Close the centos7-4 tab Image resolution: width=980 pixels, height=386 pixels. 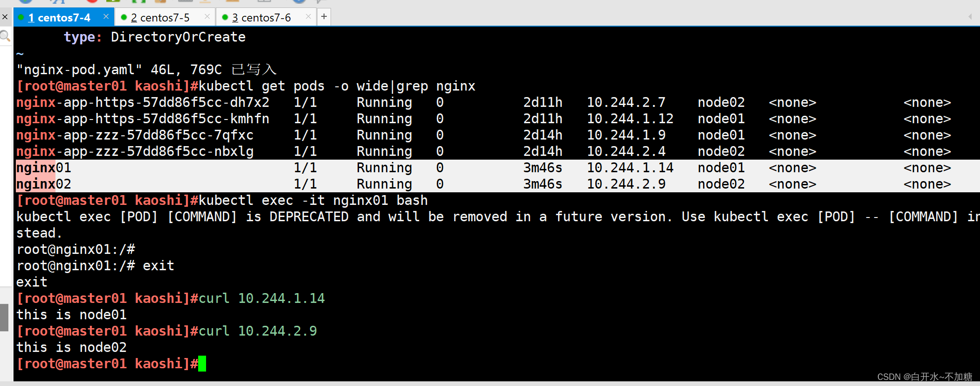pos(106,16)
